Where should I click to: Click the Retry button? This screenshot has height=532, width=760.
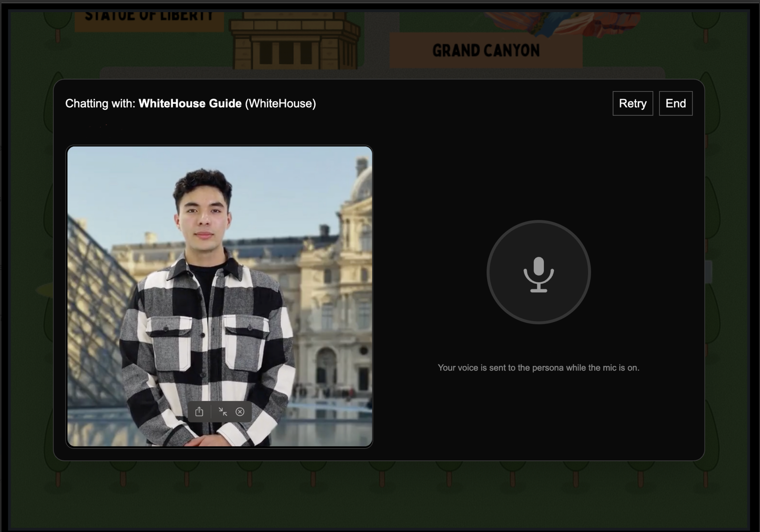point(632,104)
